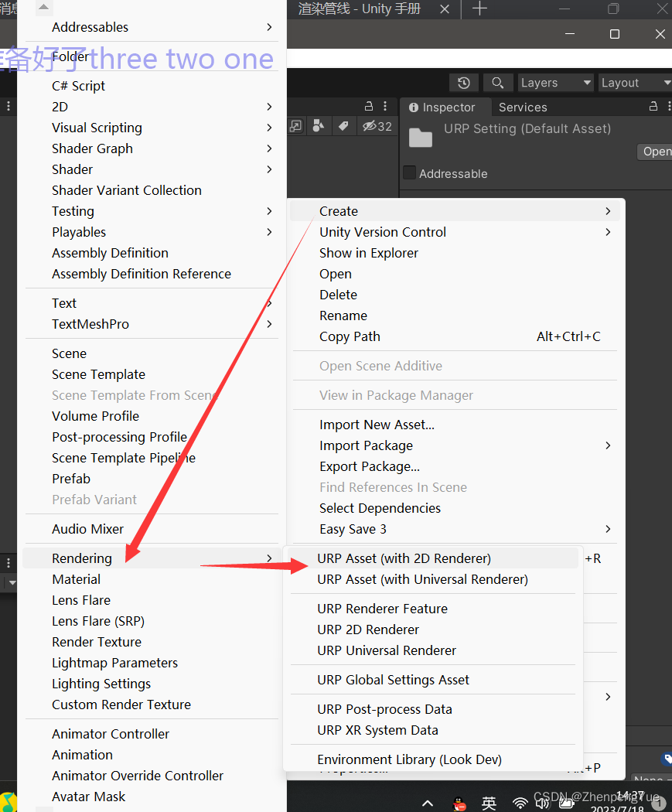Expand the 2D submenu

(152, 107)
